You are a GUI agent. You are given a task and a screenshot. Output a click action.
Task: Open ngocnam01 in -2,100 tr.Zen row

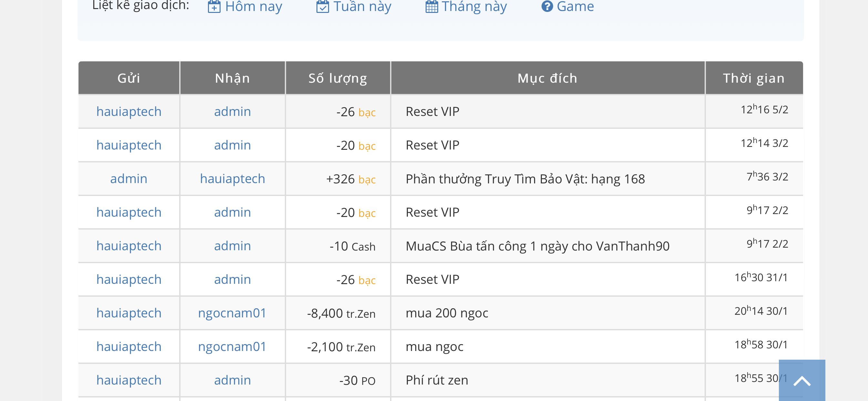click(232, 346)
